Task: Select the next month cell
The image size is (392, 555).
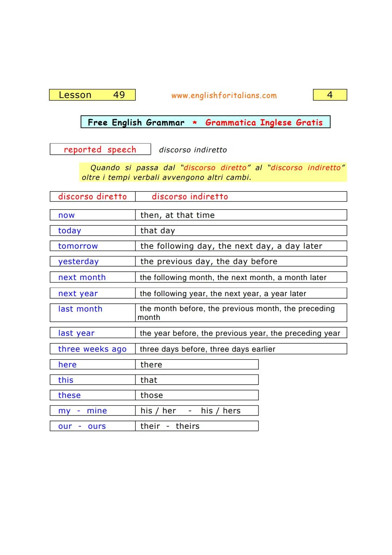Action: 81,277
